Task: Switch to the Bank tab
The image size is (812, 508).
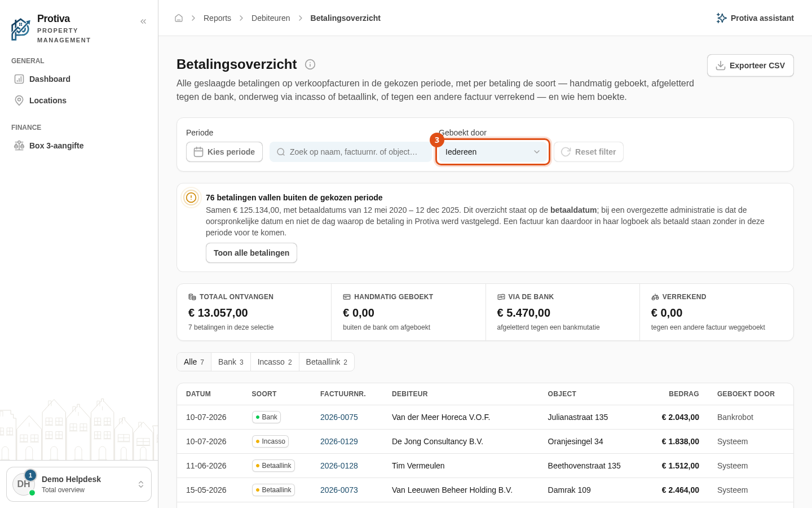Action: pyautogui.click(x=231, y=362)
